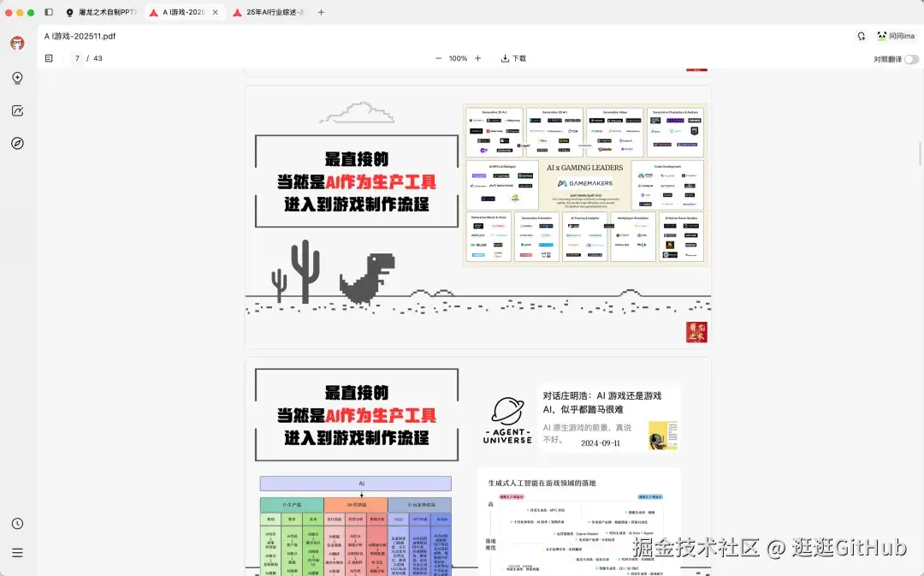Viewport: 924px width, 576px height.
Task: Refresh the document with the sync icon
Action: (862, 36)
